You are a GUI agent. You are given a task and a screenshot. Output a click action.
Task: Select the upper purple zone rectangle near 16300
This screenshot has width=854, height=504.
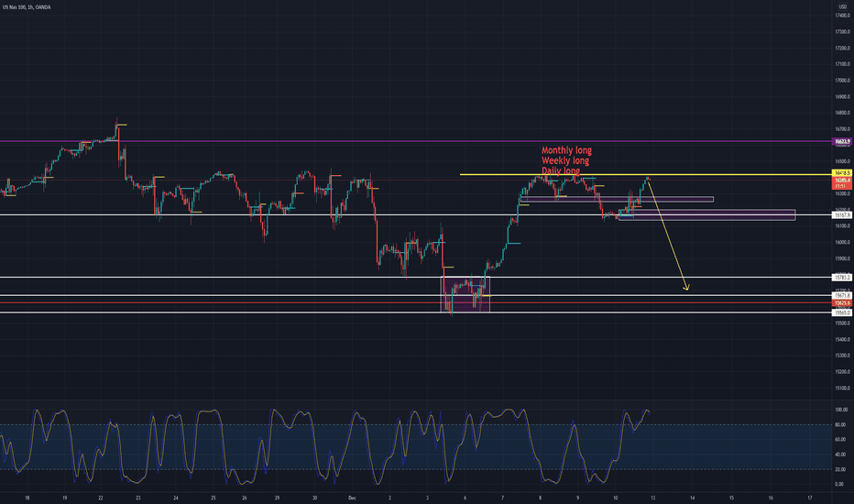(x=617, y=200)
